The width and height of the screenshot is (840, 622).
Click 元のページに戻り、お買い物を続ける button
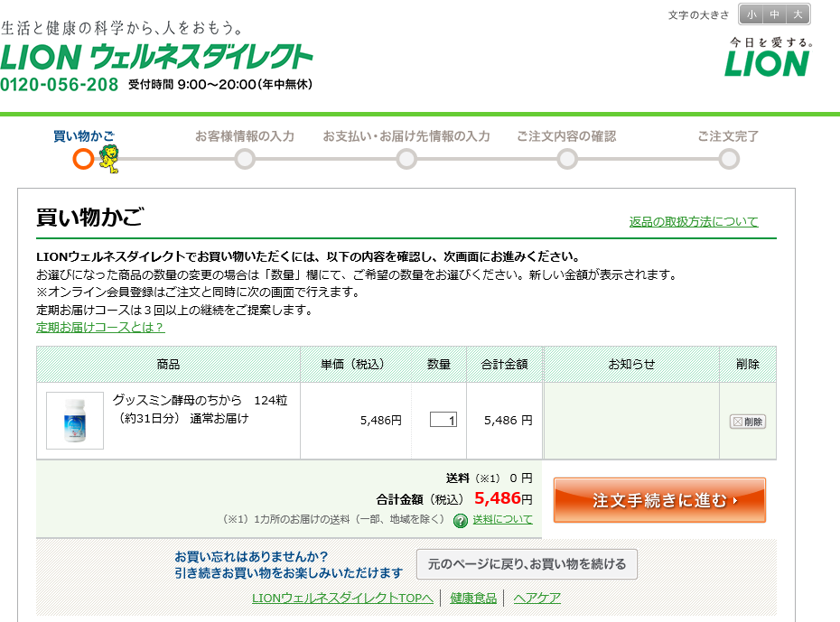tap(527, 564)
